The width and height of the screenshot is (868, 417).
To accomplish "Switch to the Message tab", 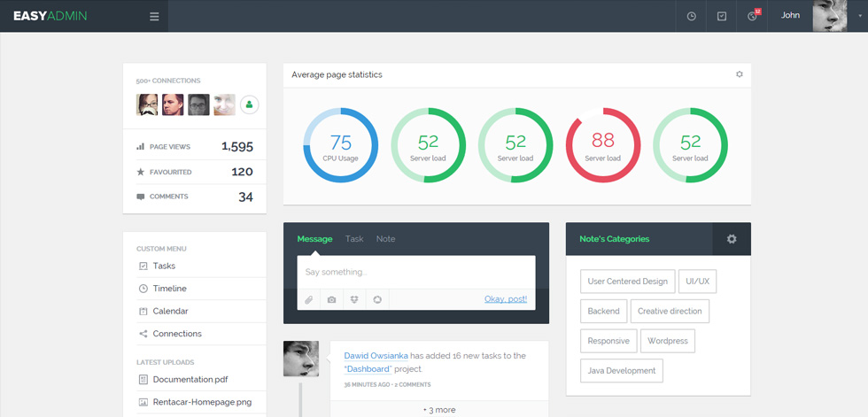I will click(314, 239).
